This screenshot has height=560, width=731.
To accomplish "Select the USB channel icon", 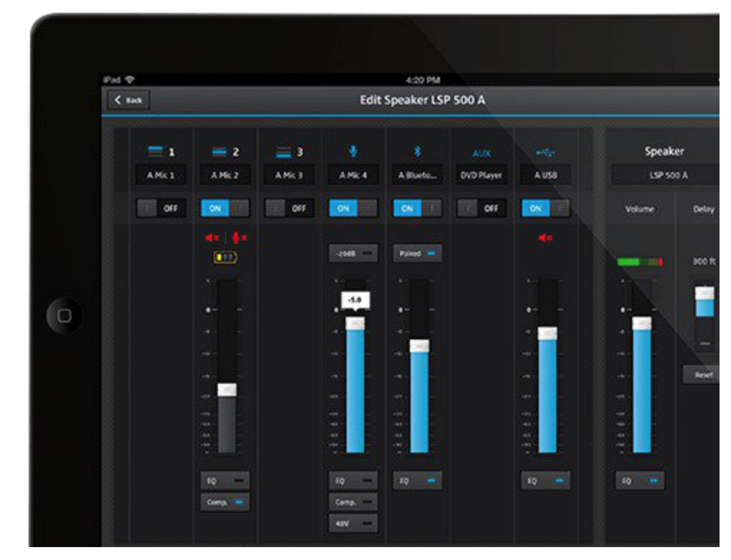I will click(545, 153).
